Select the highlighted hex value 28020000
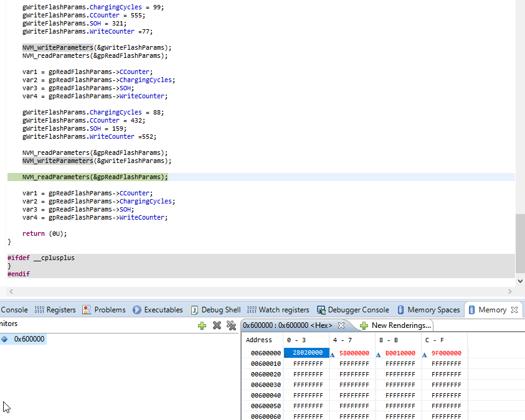The height and width of the screenshot is (420, 525). (309, 353)
